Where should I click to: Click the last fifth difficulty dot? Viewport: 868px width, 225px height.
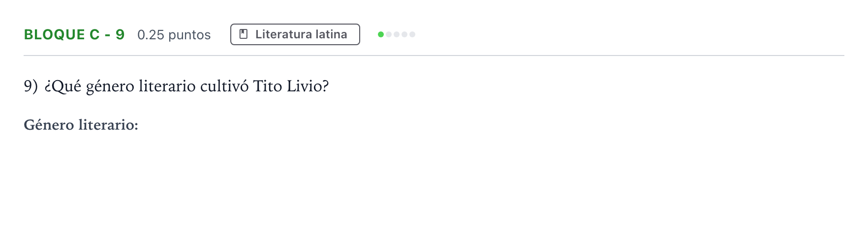point(412,34)
